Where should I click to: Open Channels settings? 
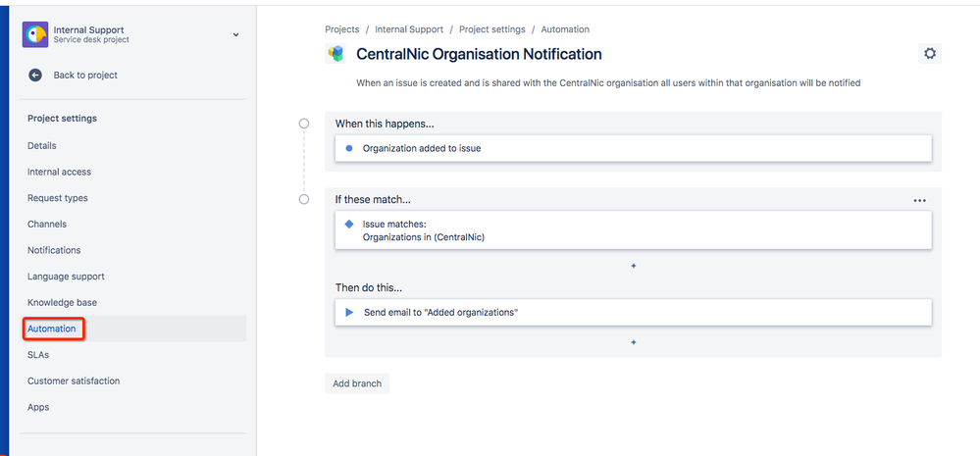[x=47, y=224]
